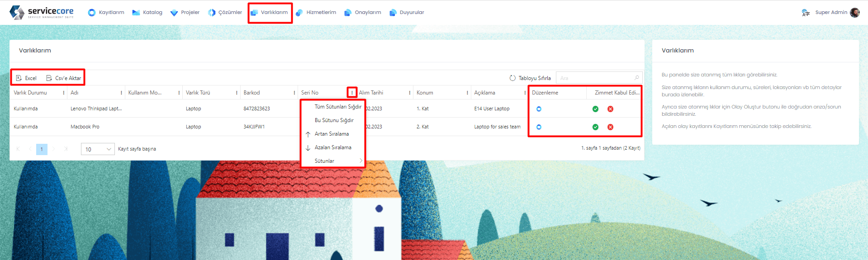Screen dimensions: 868x260
Task: Accept assignment for Macbook Pro row
Action: click(x=595, y=127)
